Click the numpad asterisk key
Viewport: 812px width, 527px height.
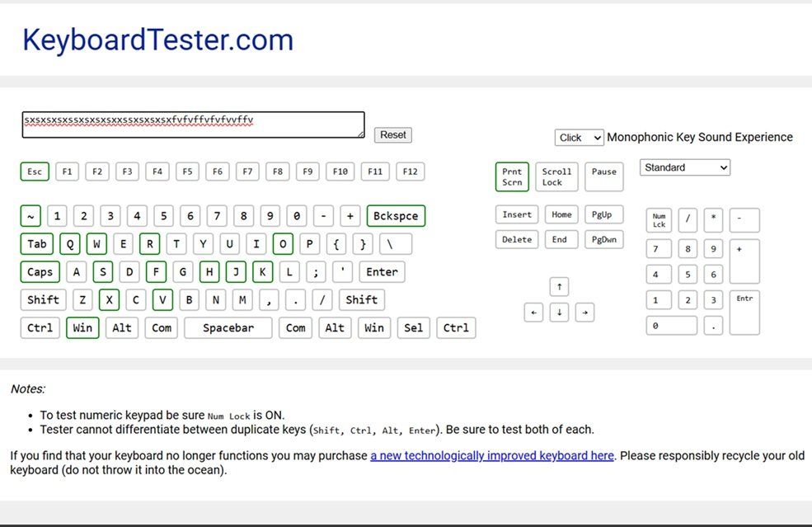(x=713, y=220)
